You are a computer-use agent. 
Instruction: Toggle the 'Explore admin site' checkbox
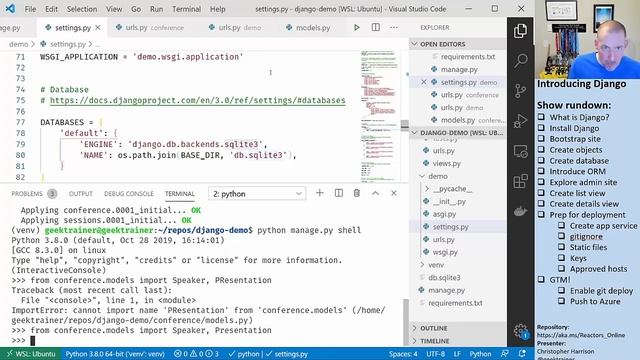541,182
